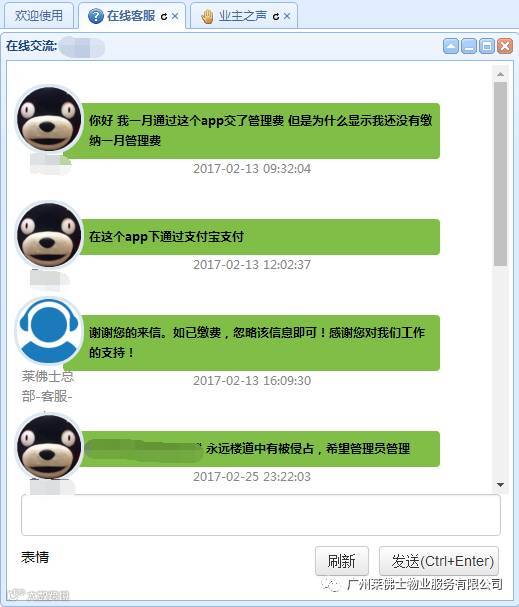Click the question mark icon on 在线客服 tab
519x607 pixels.
pos(96,16)
